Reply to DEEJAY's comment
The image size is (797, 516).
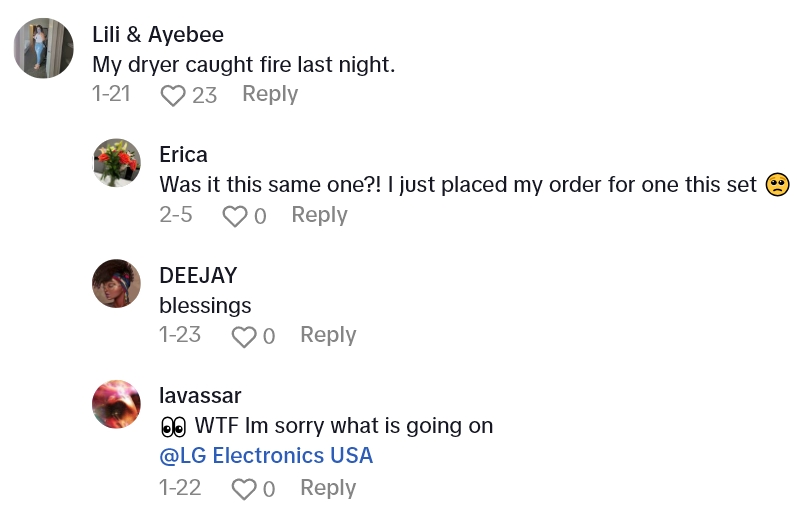[328, 335]
